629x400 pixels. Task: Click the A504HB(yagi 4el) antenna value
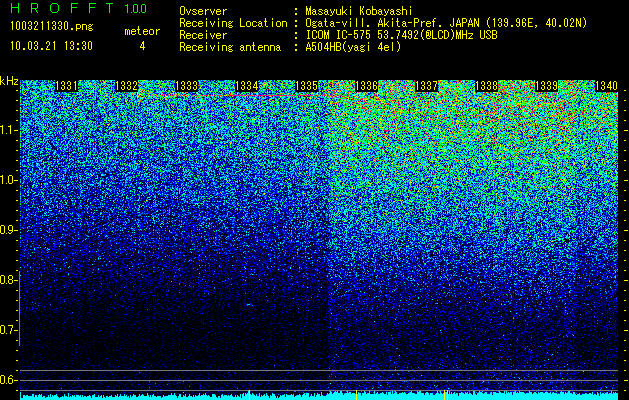tap(353, 47)
